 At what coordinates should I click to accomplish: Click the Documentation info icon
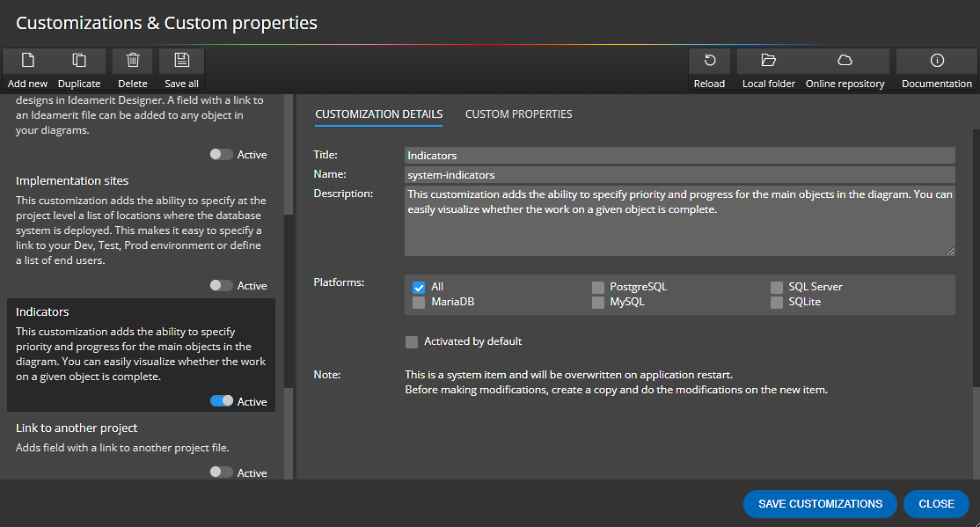point(936,60)
